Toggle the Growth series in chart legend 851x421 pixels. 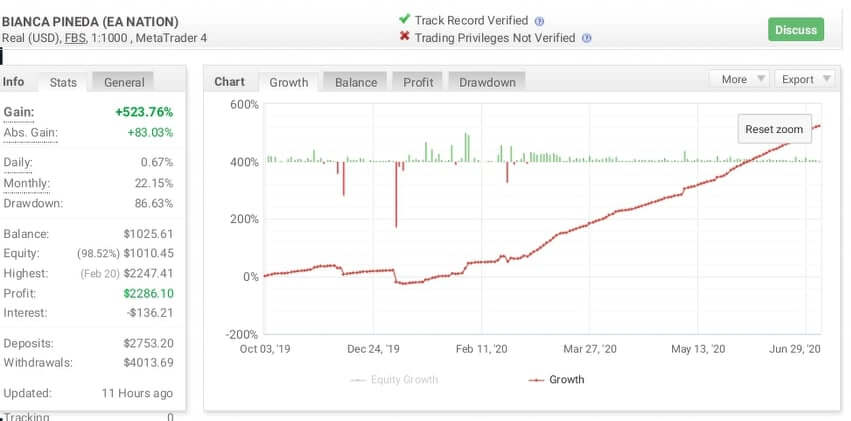tap(558, 380)
